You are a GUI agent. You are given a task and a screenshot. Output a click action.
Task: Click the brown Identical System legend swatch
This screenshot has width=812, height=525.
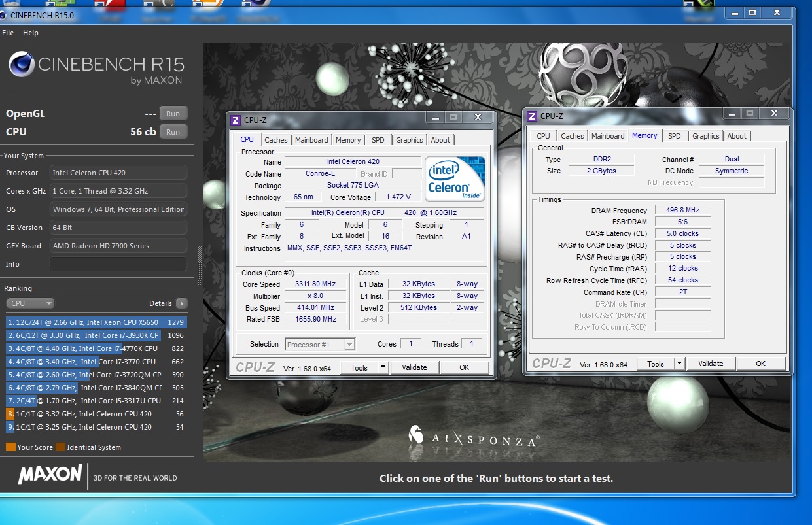point(60,447)
